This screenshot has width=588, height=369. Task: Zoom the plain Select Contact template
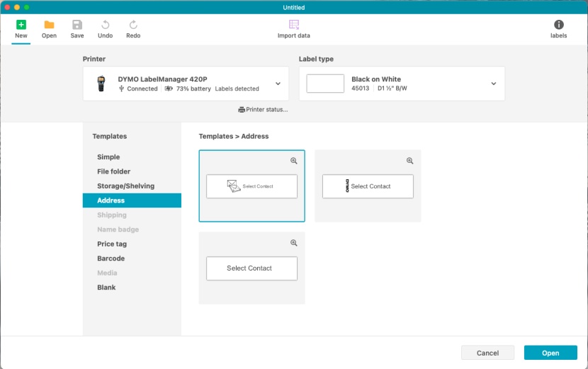tap(294, 243)
